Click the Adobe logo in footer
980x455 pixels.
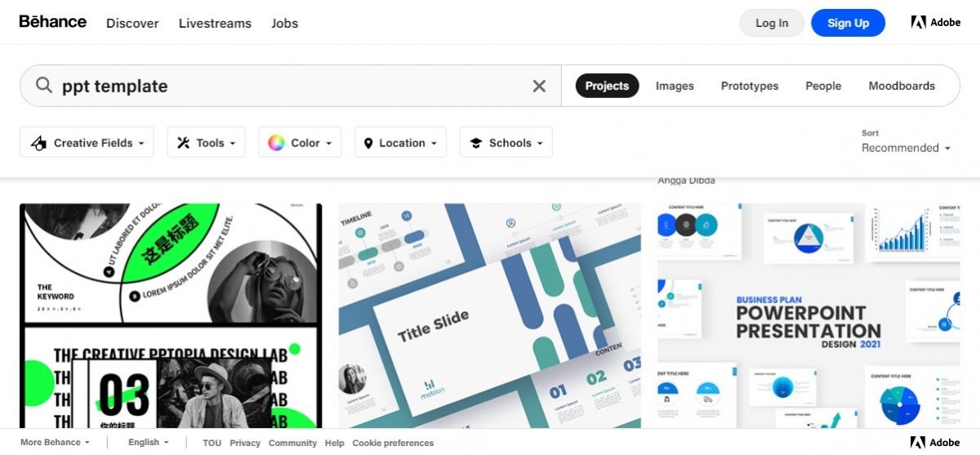coord(936,443)
